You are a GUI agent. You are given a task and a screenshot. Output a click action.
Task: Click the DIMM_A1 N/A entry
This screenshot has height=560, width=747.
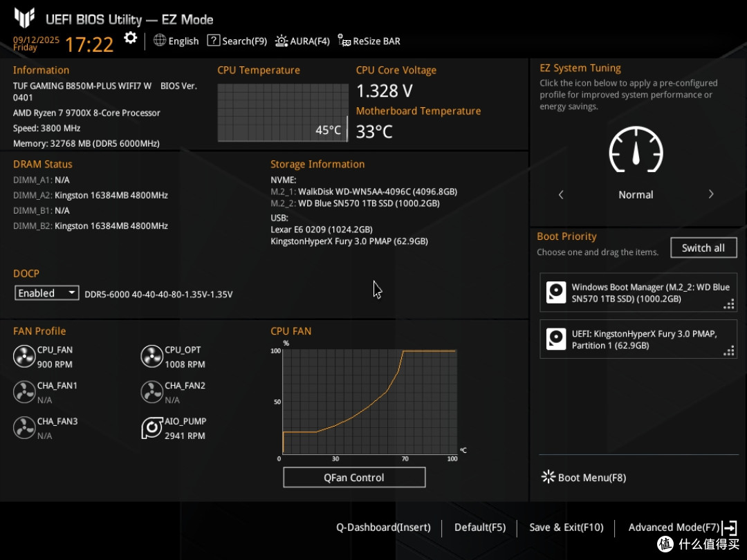[41, 180]
